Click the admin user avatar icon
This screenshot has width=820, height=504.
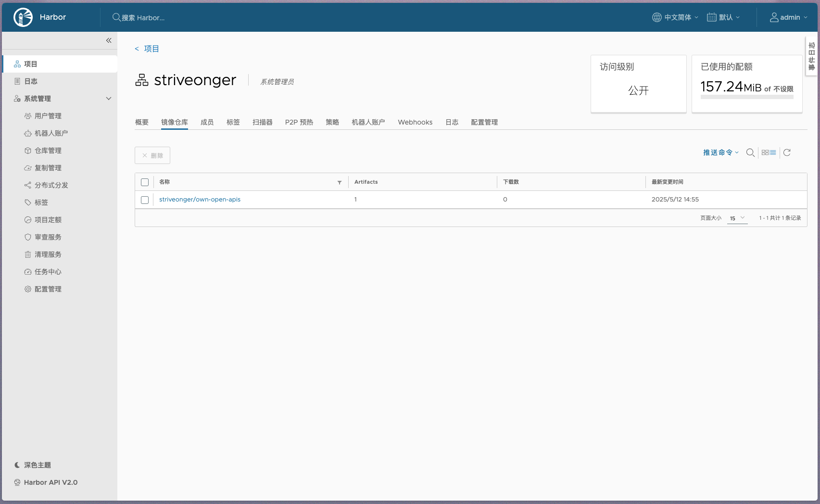(x=774, y=17)
